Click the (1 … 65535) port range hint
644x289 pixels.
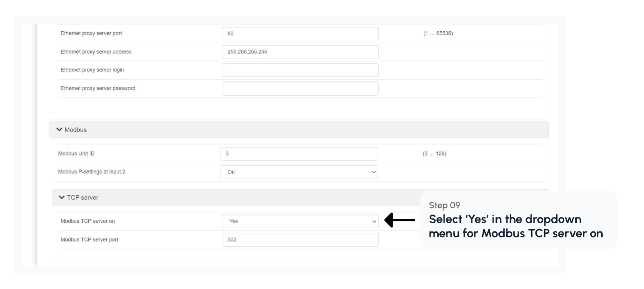tap(436, 34)
